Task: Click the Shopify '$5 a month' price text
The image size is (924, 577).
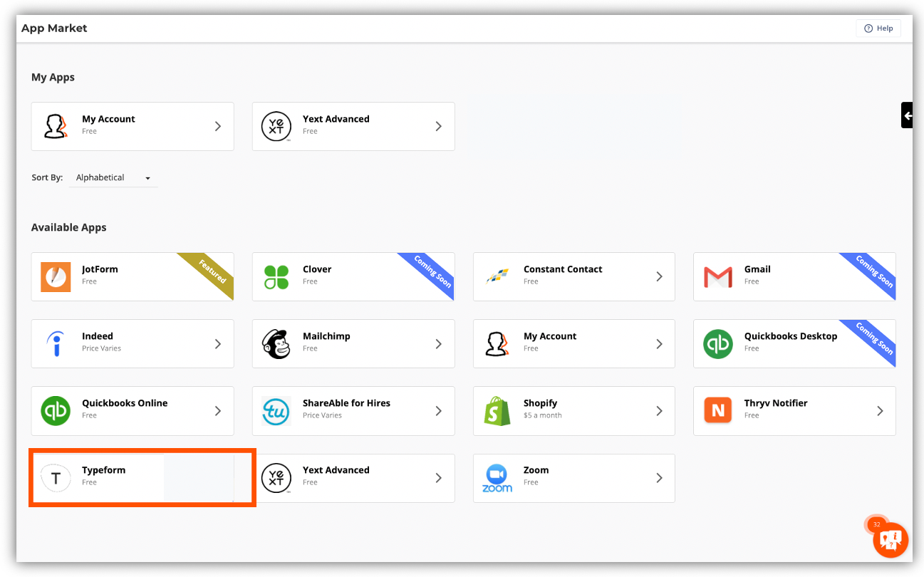Action: click(542, 415)
